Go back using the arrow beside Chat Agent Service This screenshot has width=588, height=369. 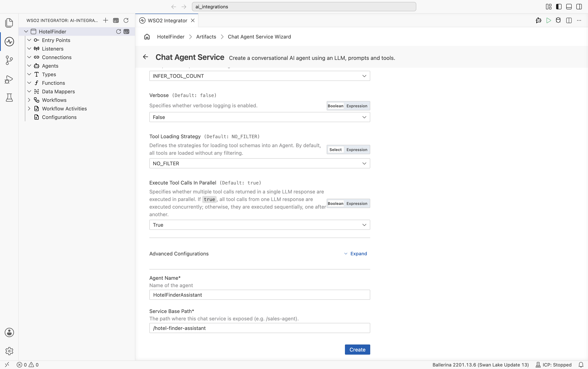[x=145, y=57]
